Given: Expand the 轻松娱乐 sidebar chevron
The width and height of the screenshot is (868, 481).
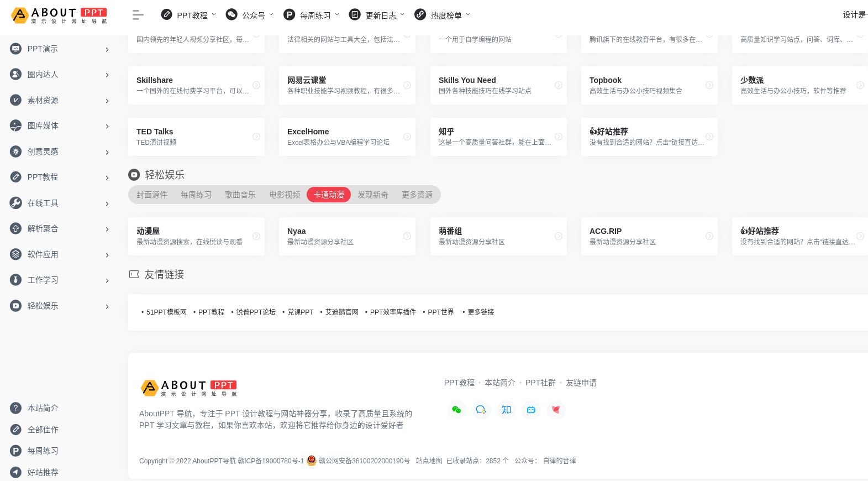Looking at the screenshot, I should (107, 306).
